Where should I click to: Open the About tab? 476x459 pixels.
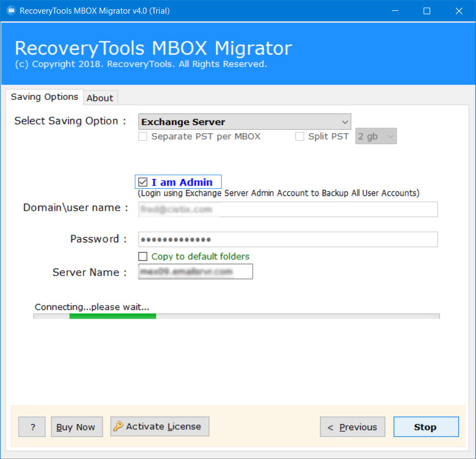point(100,98)
